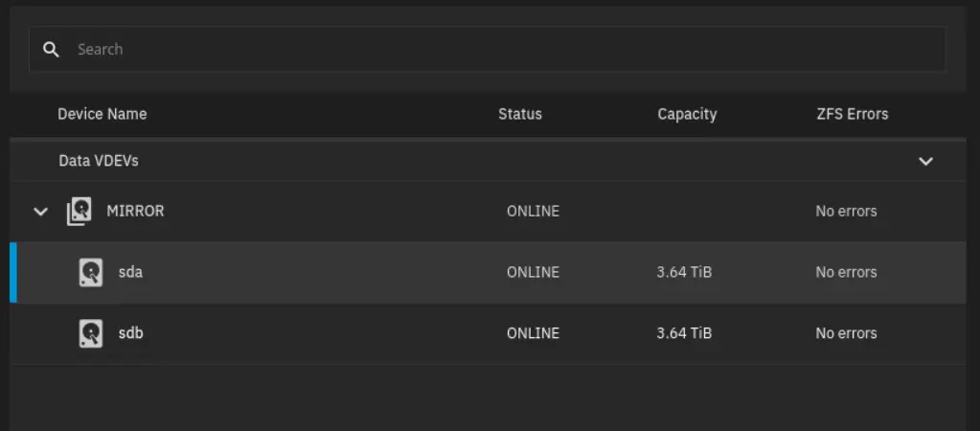Click the Data VDEVs group header

point(489,161)
